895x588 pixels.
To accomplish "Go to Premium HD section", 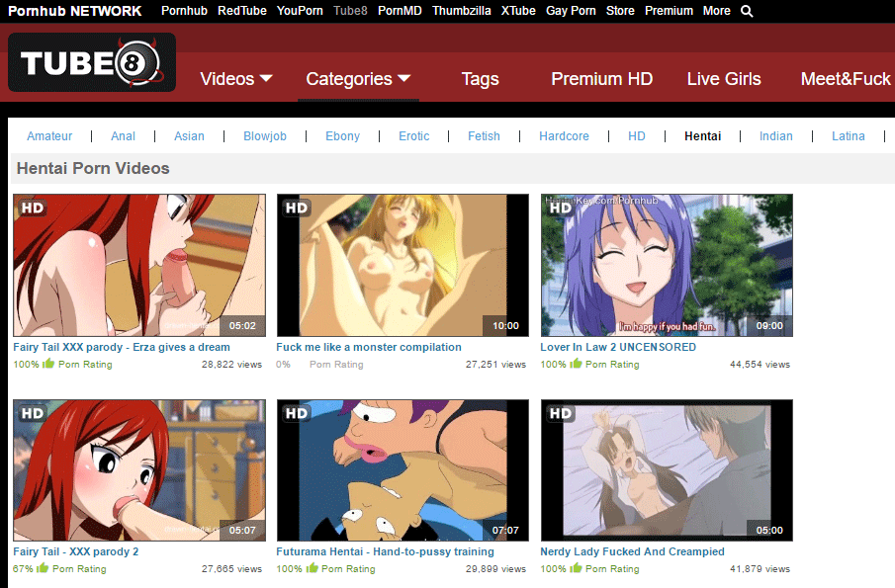I will point(601,79).
